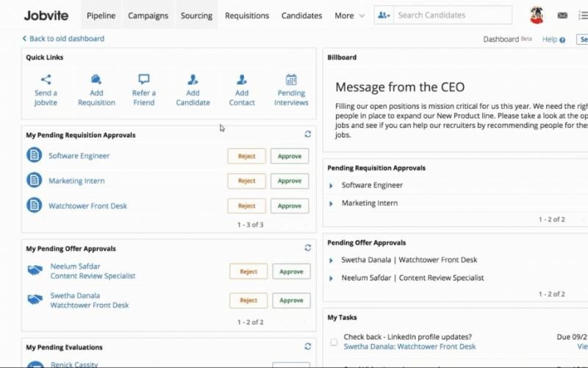
Task: Open Pending Interviews calendar icon
Action: pyautogui.click(x=291, y=79)
